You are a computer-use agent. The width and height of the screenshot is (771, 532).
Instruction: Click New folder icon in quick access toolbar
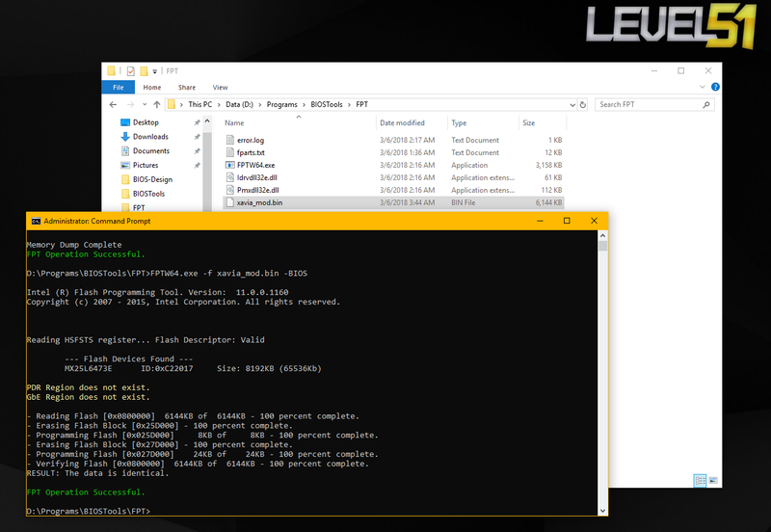[144, 71]
